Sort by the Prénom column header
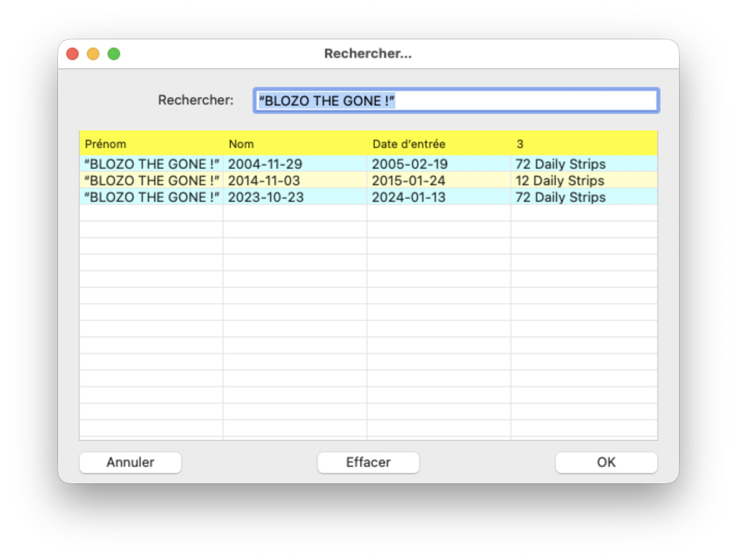The height and width of the screenshot is (560, 737). coord(106,144)
